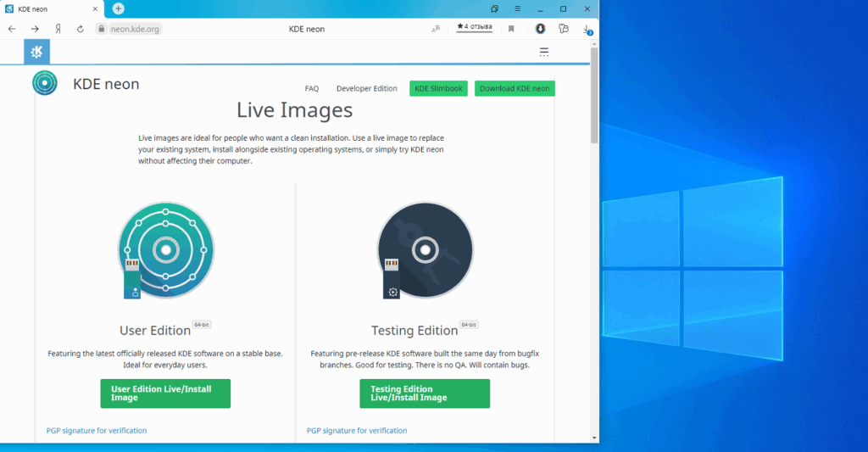The image size is (868, 452).
Task: Click the User Edition Live/Install Image button
Action: coord(165,393)
